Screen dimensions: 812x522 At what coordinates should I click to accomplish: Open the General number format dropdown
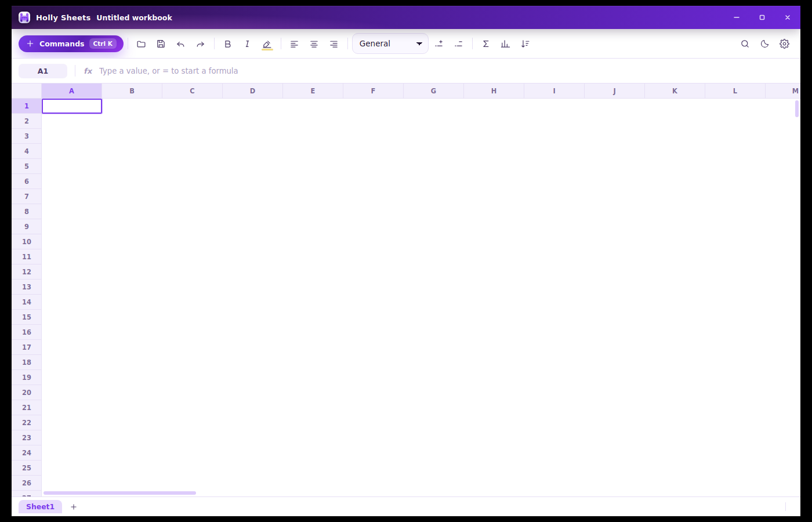(390, 43)
